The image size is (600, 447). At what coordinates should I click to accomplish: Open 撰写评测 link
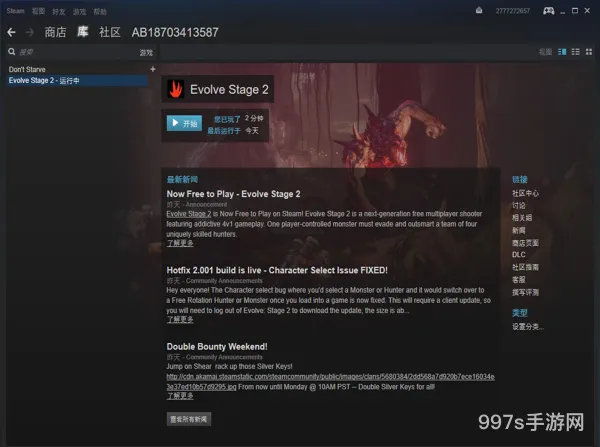[x=525, y=292]
